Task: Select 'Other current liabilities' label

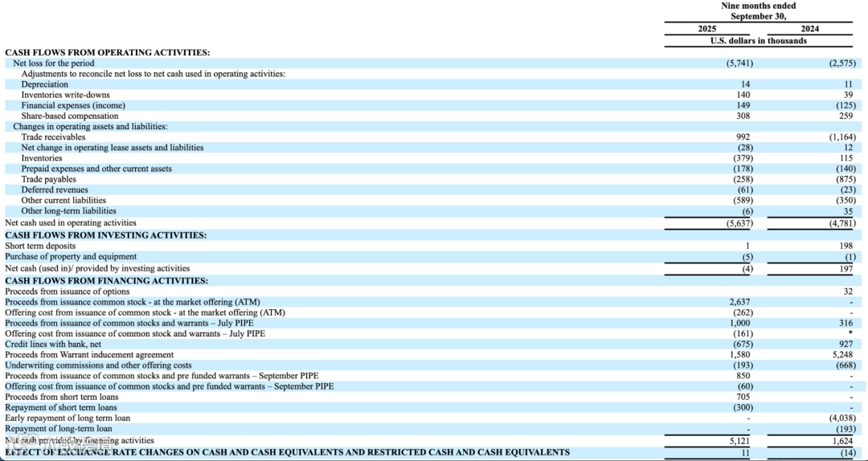Action: tap(63, 200)
